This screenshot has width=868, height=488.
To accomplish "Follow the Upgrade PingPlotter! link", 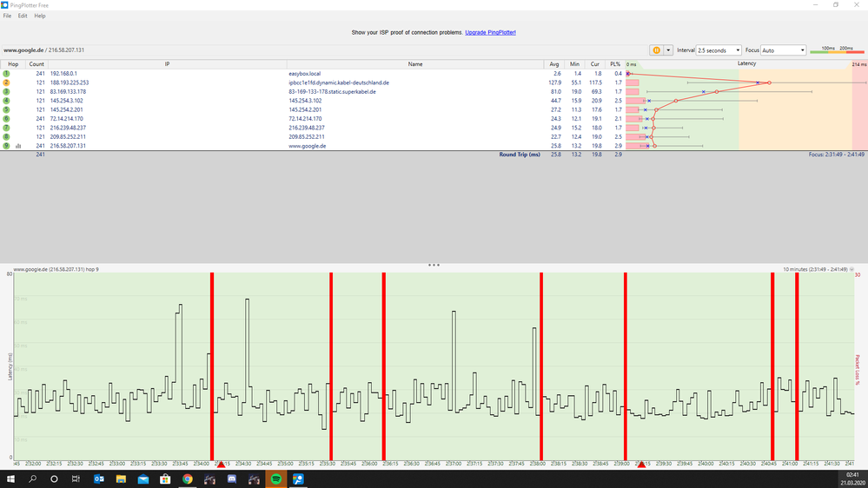I will point(490,33).
